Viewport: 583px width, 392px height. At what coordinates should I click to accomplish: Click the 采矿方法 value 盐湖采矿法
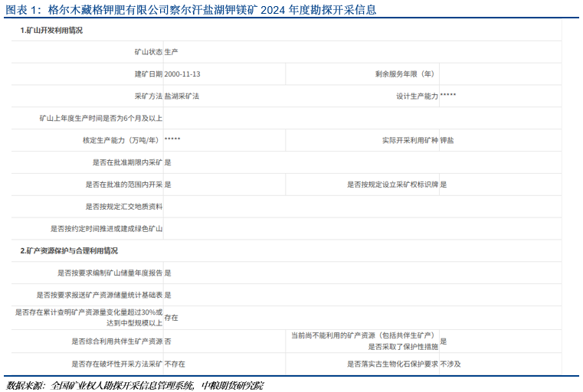tap(182, 96)
